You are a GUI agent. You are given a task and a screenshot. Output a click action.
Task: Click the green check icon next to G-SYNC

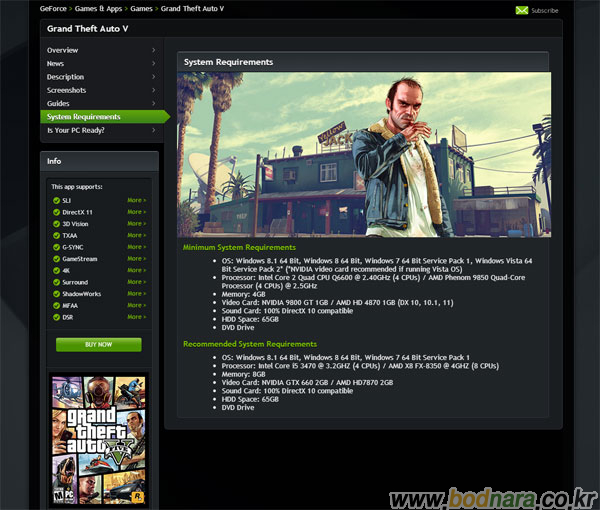tap(56, 247)
